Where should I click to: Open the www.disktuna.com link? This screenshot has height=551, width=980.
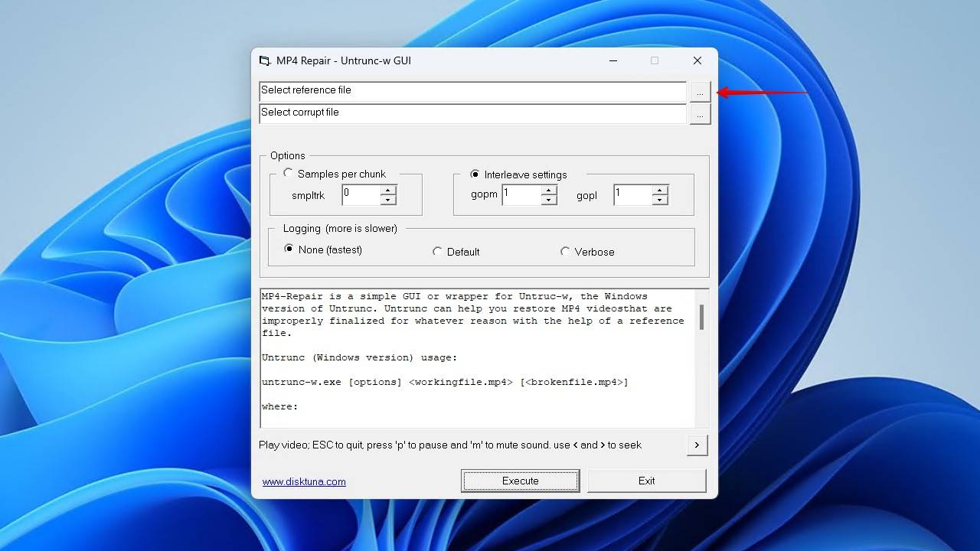(304, 481)
